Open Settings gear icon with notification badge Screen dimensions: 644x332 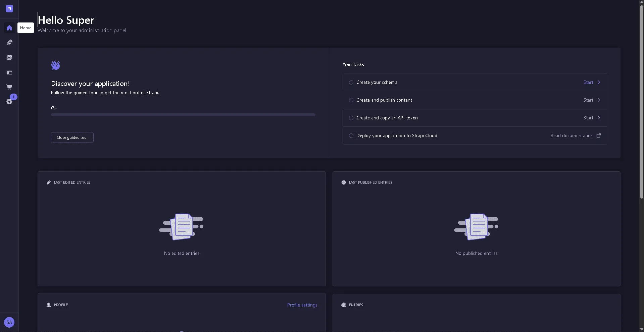(x=9, y=102)
